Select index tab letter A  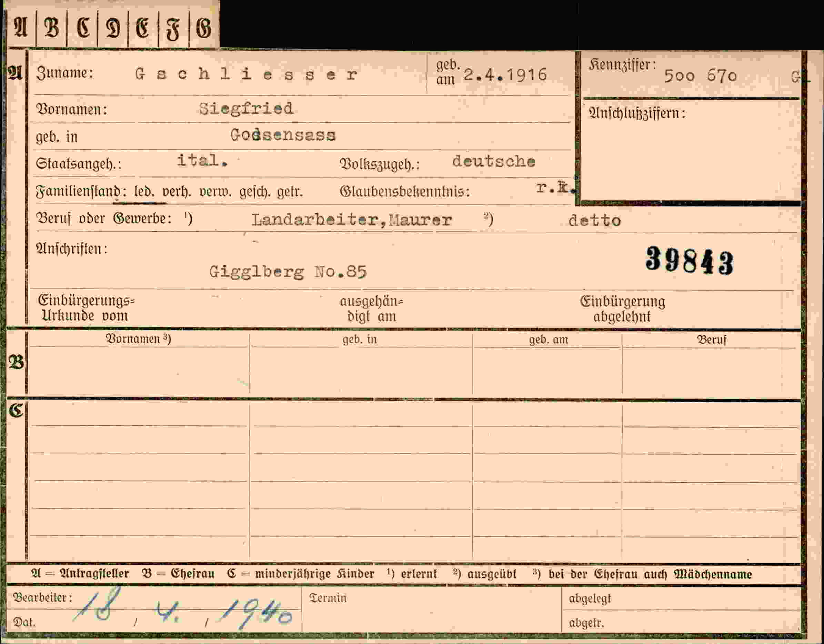click(21, 28)
